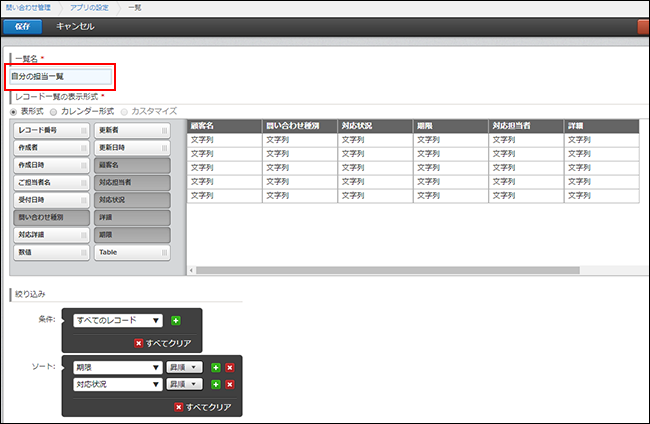650x424 pixels.
Task: Add sort row after 期限 with green plus
Action: tap(215, 367)
